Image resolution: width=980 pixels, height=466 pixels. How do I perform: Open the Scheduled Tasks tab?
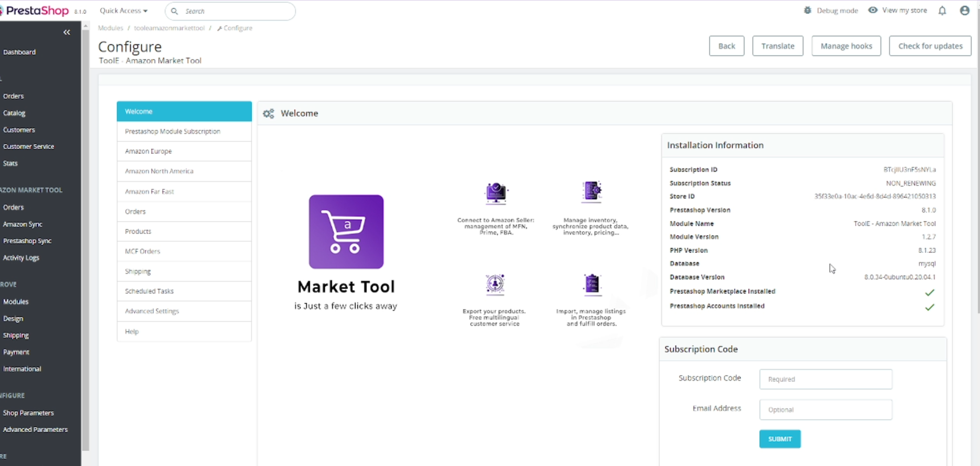[184, 291]
